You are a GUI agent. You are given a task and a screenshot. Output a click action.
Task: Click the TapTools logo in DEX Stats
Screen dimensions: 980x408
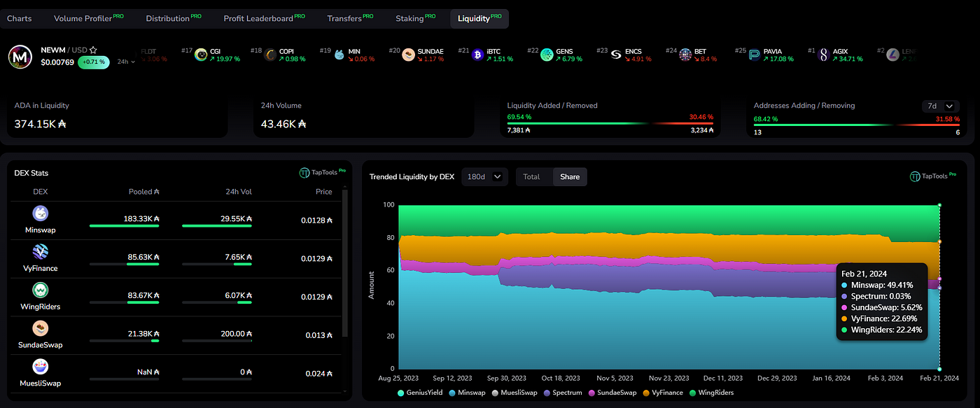[x=322, y=172]
